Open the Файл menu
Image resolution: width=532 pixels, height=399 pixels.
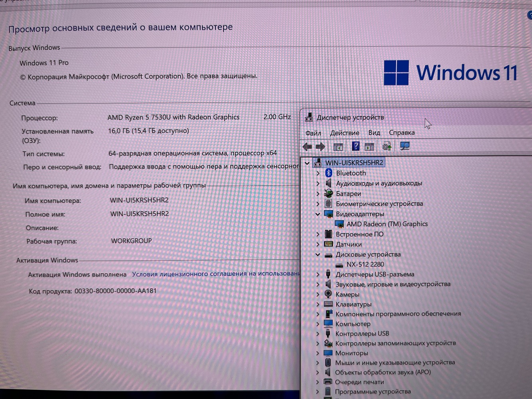pos(313,133)
